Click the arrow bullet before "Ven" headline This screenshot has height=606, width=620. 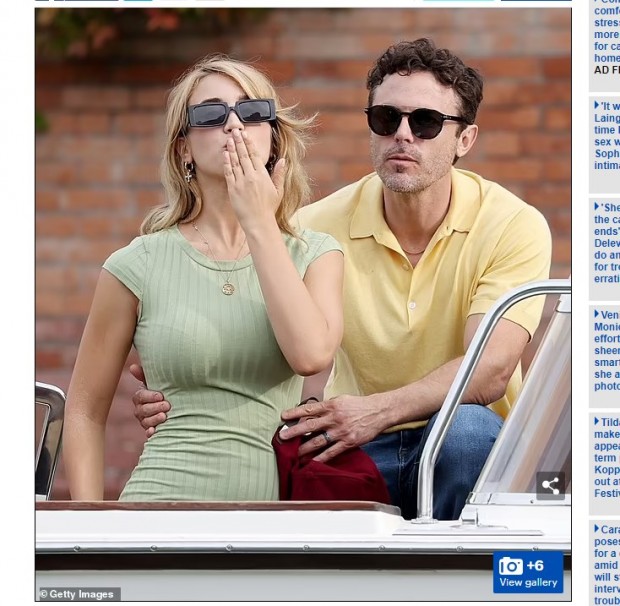[597, 314]
